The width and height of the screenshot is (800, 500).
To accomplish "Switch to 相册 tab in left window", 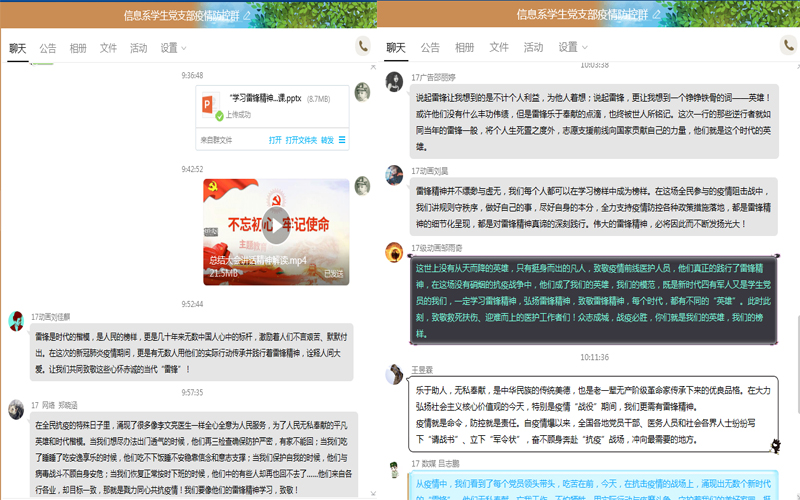I will coord(78,48).
